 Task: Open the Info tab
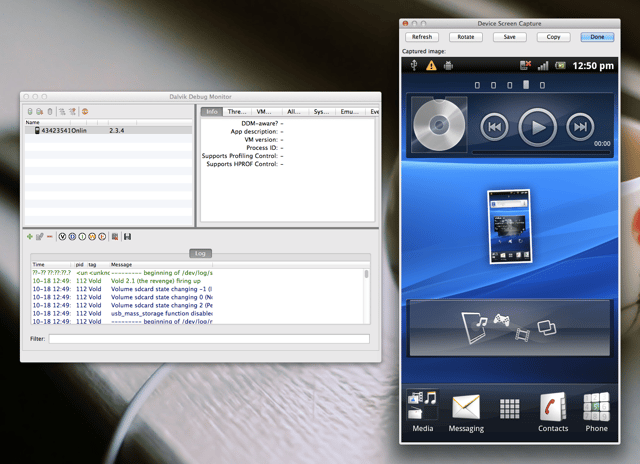(211, 111)
